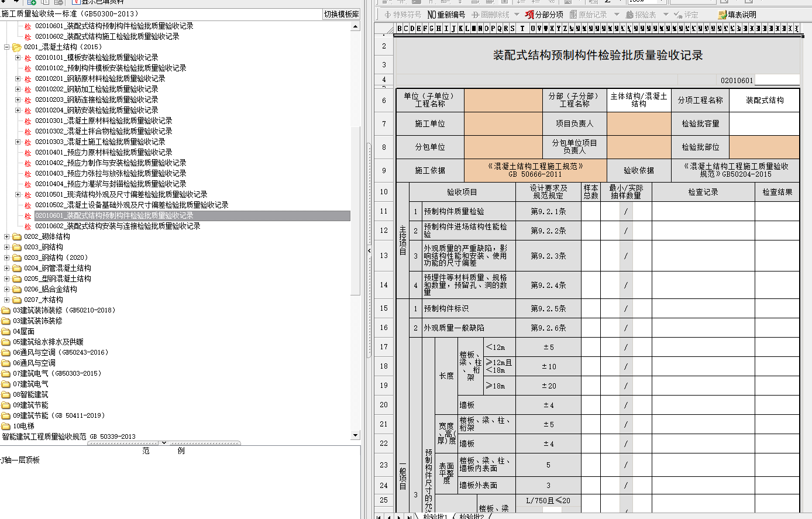
Task: Open dropdown arrow next to 报验表
Action: coord(666,15)
